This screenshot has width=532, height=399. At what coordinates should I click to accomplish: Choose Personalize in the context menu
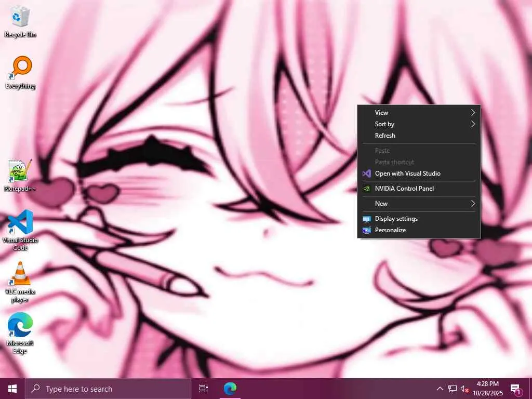(x=419, y=230)
